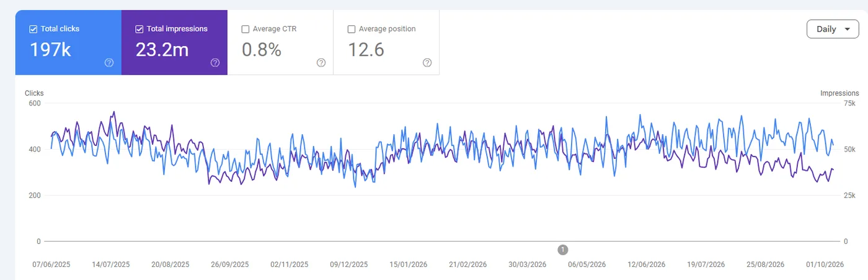This screenshot has width=868, height=280.
Task: Click the 06/05/2026 date axis label
Action: pyautogui.click(x=587, y=264)
